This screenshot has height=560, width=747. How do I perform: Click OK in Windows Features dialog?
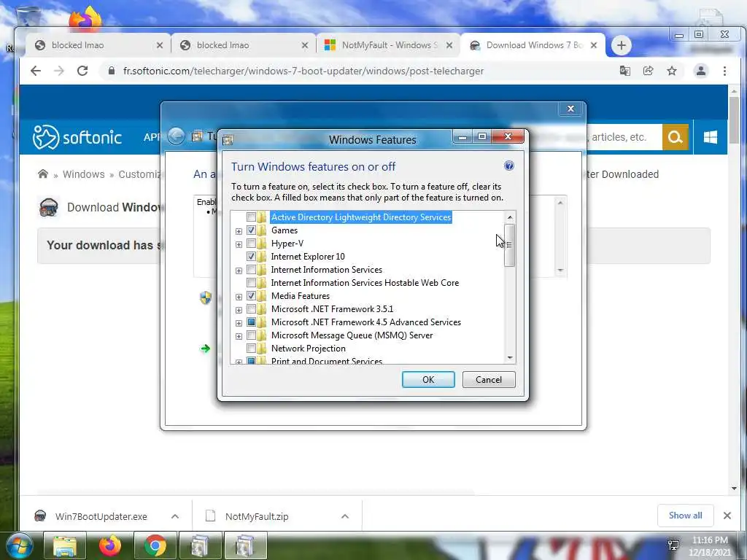428,379
